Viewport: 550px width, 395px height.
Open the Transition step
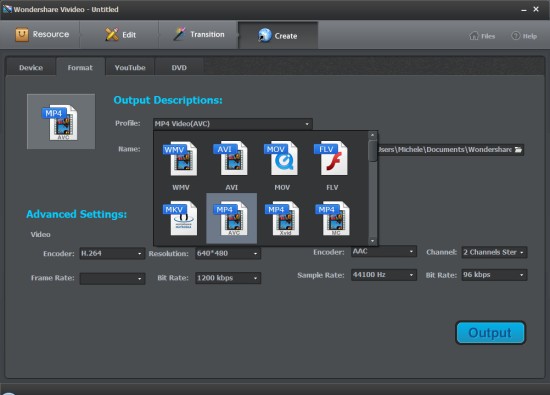click(199, 34)
